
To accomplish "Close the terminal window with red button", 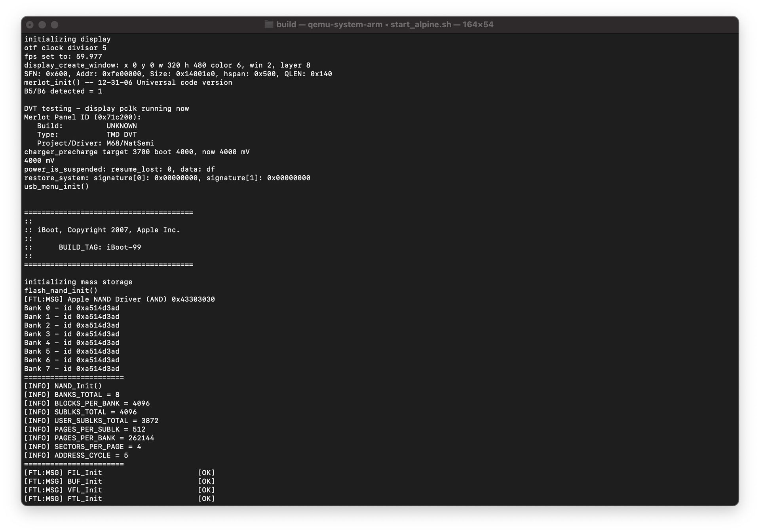I will pyautogui.click(x=30, y=25).
